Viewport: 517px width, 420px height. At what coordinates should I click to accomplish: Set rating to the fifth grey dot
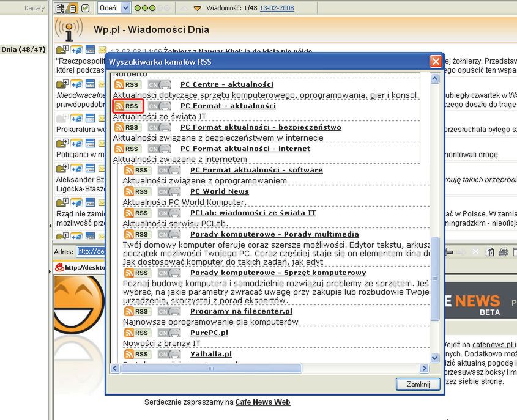167,8
